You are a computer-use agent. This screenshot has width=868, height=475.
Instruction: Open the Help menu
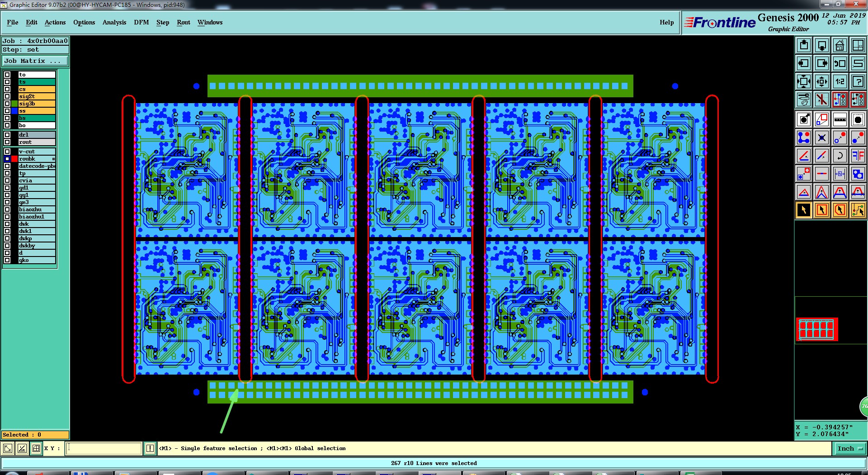[x=667, y=22]
